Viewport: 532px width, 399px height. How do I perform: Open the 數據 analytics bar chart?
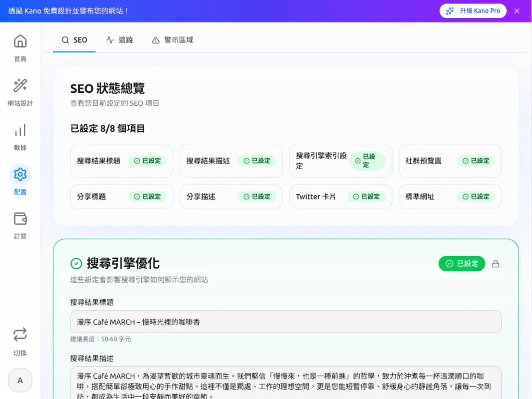click(20, 137)
